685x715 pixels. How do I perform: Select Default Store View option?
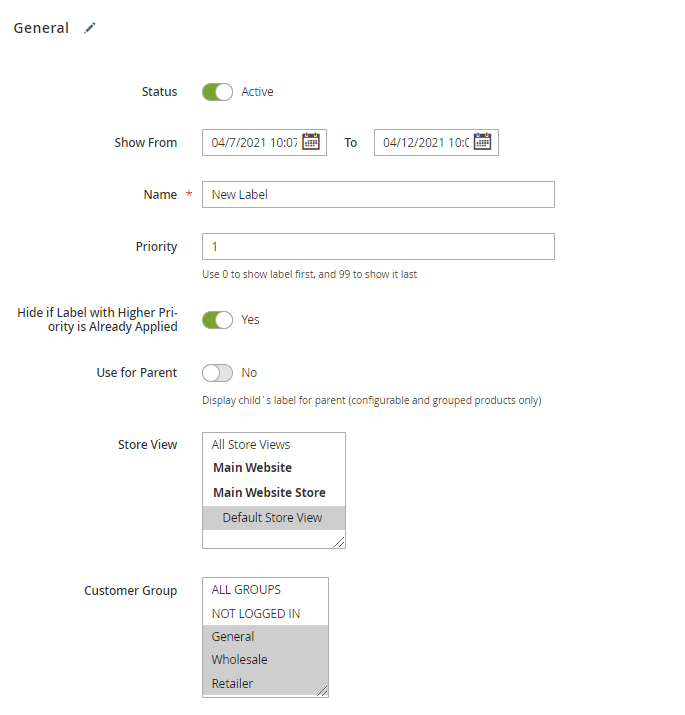pos(274,518)
